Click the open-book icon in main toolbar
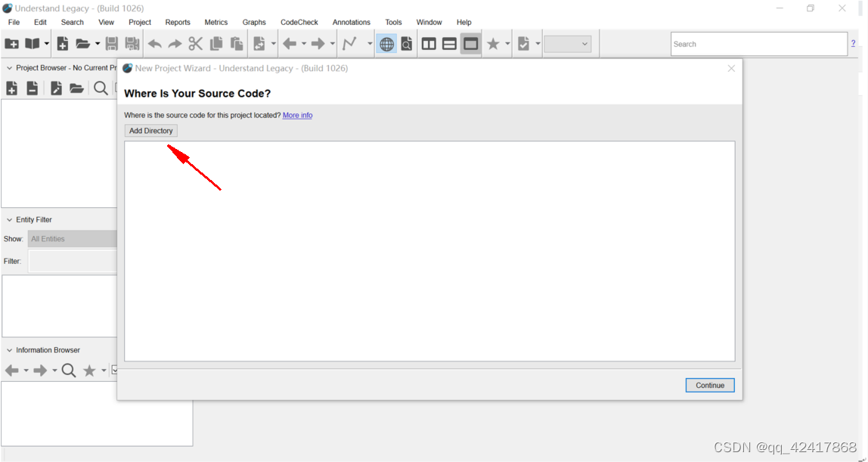This screenshot has width=868, height=462. pos(33,44)
